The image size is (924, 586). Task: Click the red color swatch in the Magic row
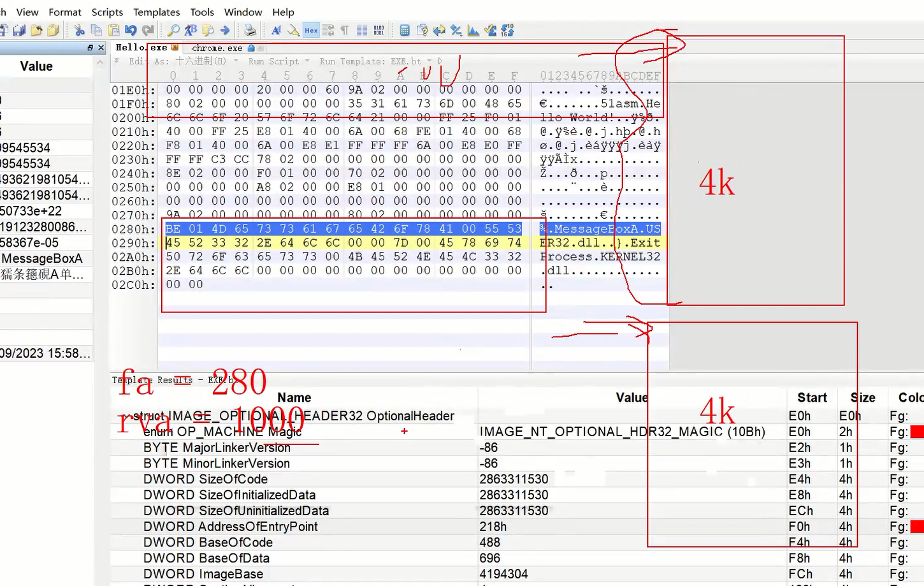click(x=916, y=432)
